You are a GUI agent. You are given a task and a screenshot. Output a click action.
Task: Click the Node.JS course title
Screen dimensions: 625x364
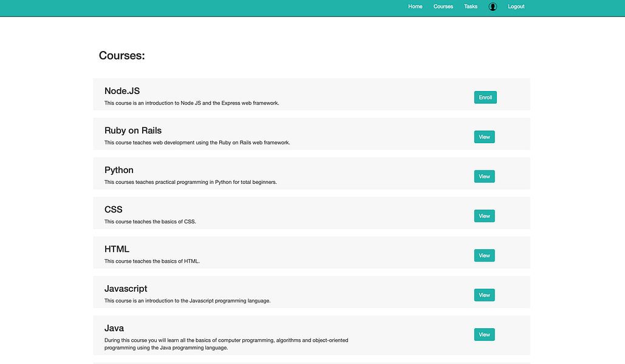click(x=122, y=91)
